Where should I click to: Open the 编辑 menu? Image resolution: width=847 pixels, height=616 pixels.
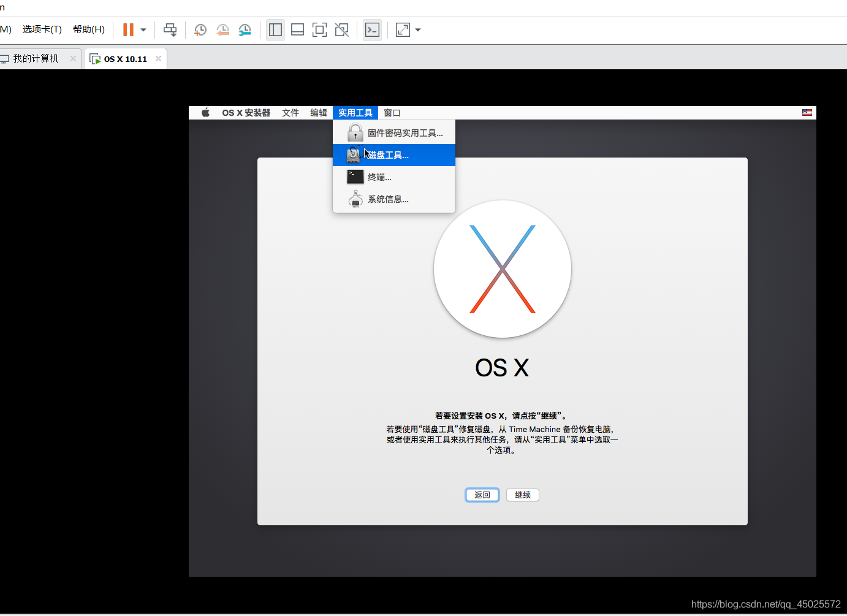(x=319, y=113)
